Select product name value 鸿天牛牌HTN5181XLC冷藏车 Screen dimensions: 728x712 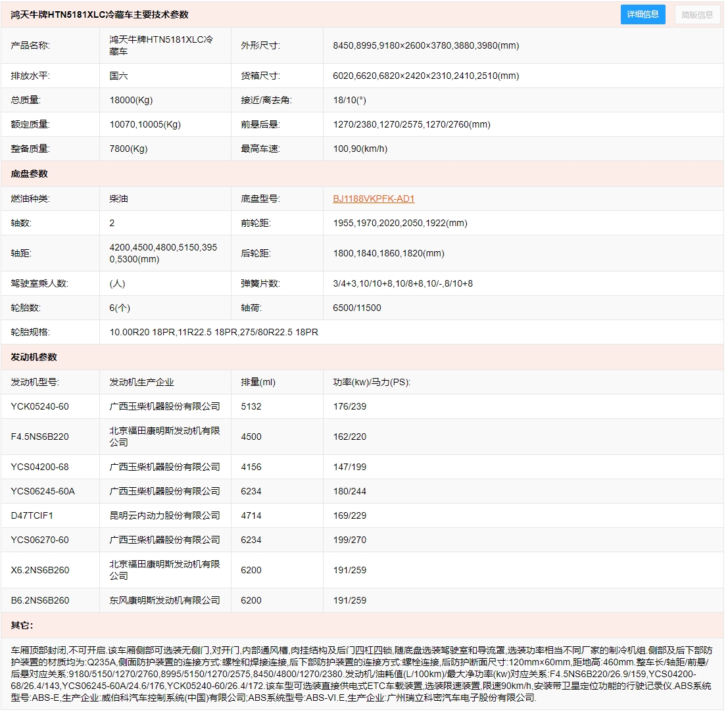(162, 45)
